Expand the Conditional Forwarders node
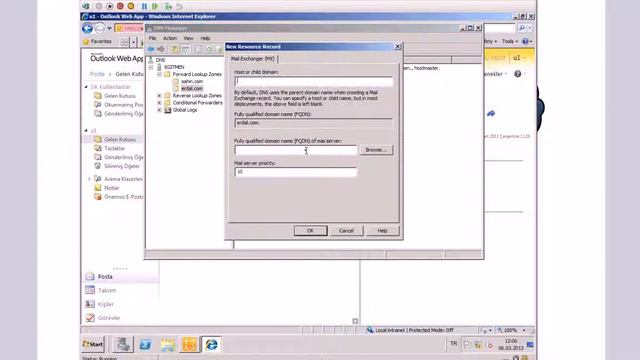The width and height of the screenshot is (640, 360). tap(159, 103)
